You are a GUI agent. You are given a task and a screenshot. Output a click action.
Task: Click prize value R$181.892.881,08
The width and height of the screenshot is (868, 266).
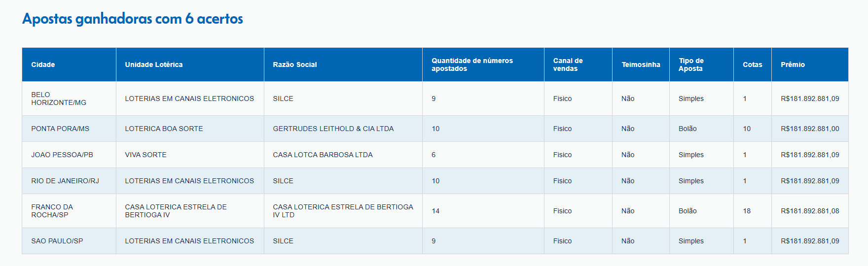pyautogui.click(x=810, y=211)
